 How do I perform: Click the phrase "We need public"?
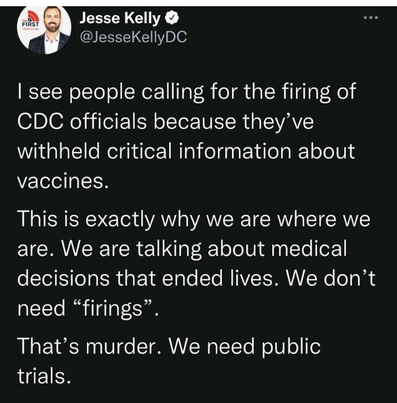(x=245, y=348)
